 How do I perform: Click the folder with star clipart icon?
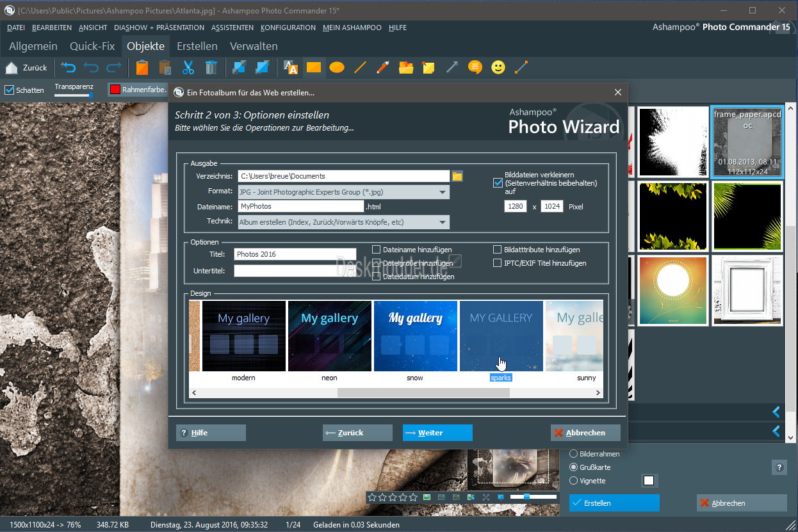pyautogui.click(x=406, y=67)
